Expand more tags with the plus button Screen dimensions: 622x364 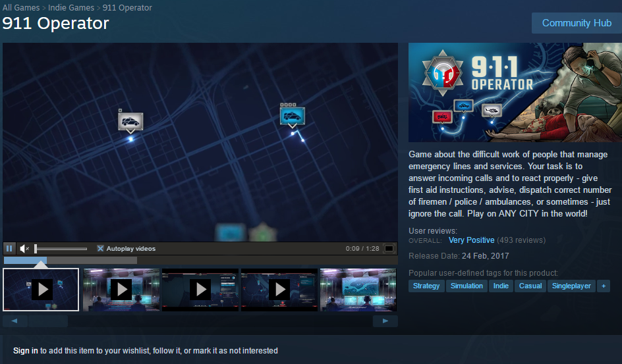tap(604, 286)
